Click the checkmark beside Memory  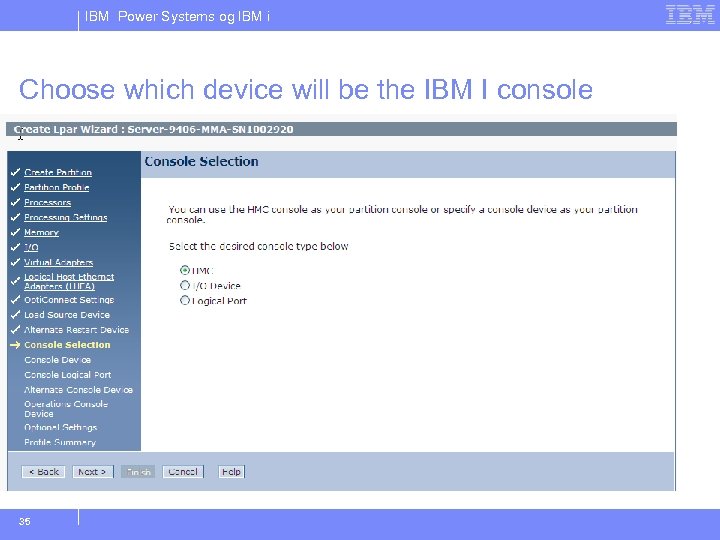pos(15,232)
